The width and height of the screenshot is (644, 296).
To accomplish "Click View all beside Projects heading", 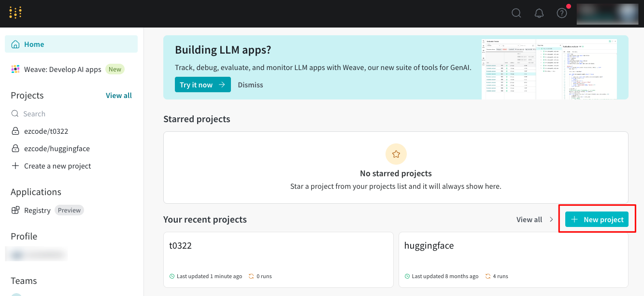I will (119, 96).
